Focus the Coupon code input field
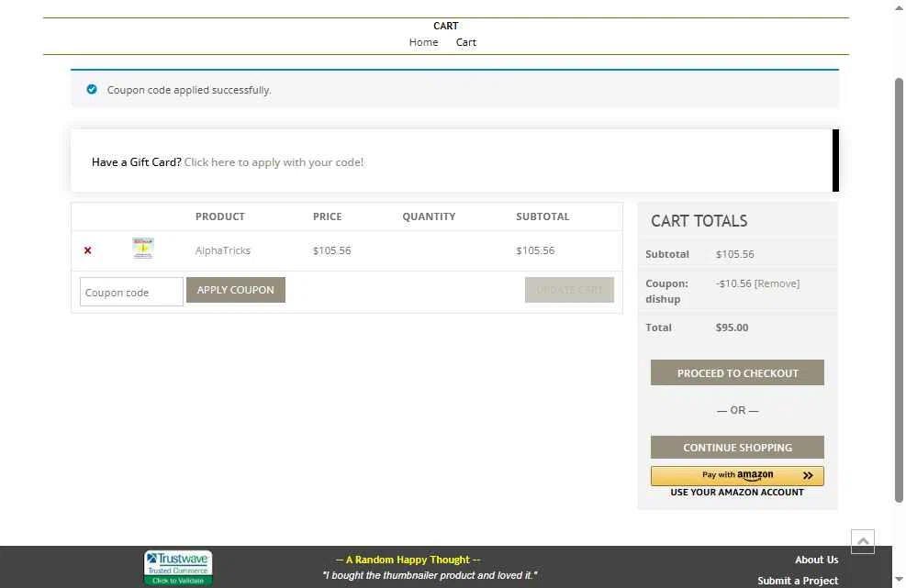906x588 pixels. [x=131, y=292]
